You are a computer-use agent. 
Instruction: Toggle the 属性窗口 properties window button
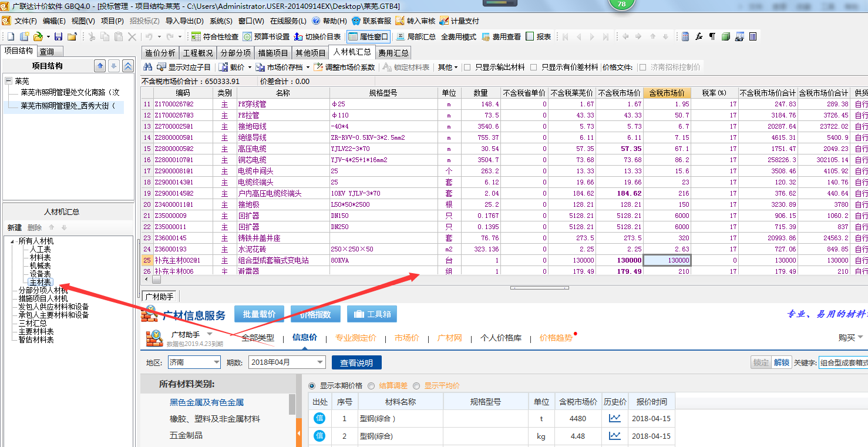tap(368, 36)
